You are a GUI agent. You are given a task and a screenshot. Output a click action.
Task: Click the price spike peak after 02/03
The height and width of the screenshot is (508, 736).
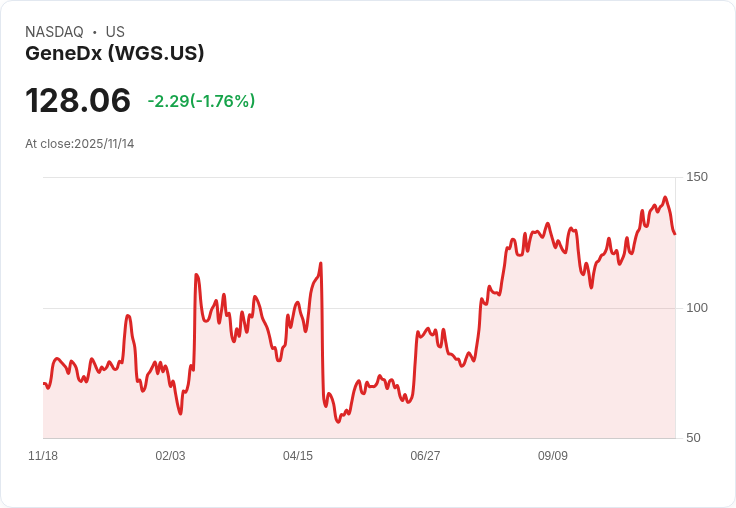[196, 274]
